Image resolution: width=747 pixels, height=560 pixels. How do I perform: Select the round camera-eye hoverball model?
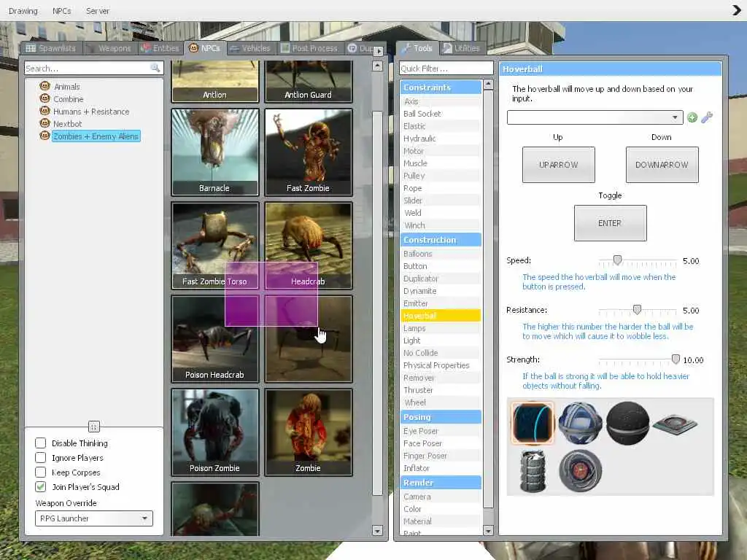(x=580, y=470)
